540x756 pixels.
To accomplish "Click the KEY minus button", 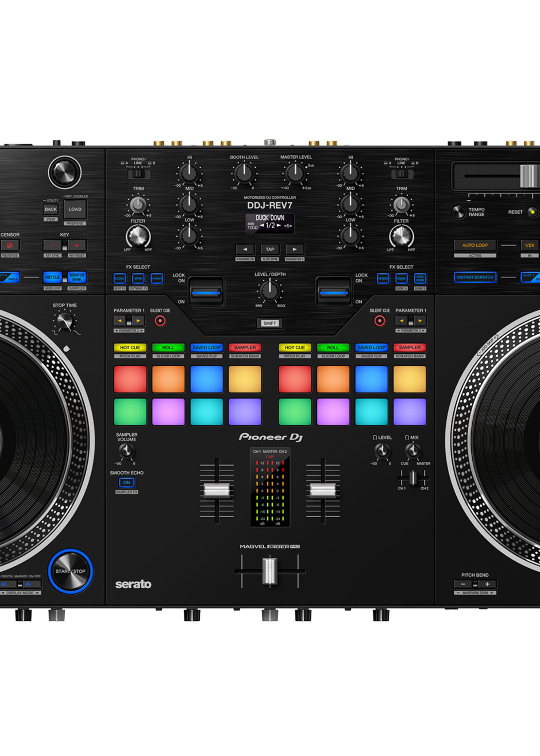I will [53, 245].
